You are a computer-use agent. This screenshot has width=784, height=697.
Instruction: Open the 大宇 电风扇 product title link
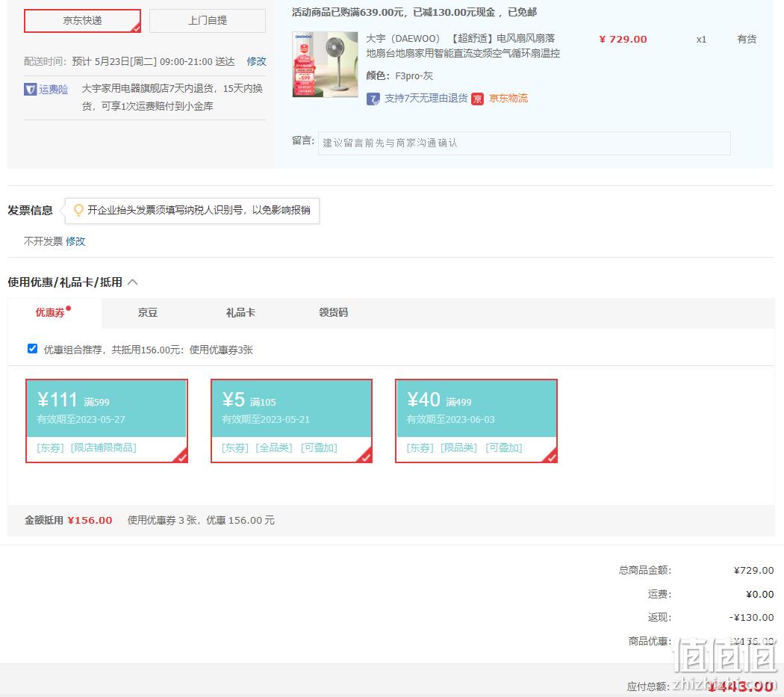click(x=463, y=46)
